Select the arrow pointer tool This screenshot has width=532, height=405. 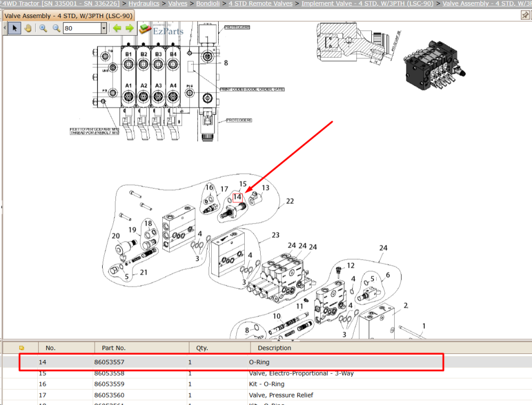point(14,28)
